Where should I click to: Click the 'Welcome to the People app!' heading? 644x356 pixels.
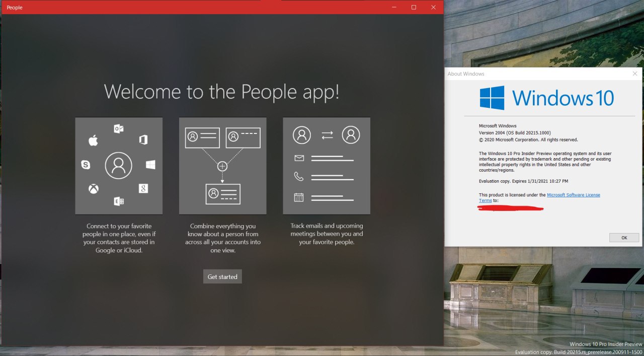click(222, 92)
